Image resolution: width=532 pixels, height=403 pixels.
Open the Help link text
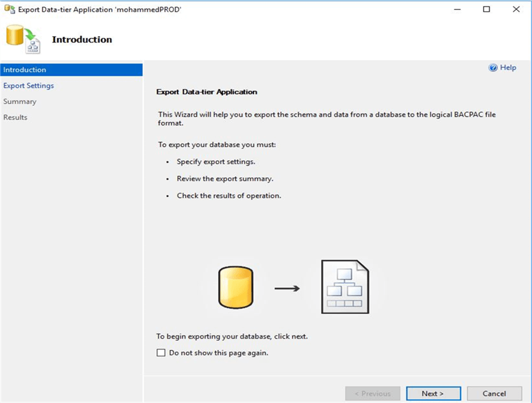tap(508, 68)
